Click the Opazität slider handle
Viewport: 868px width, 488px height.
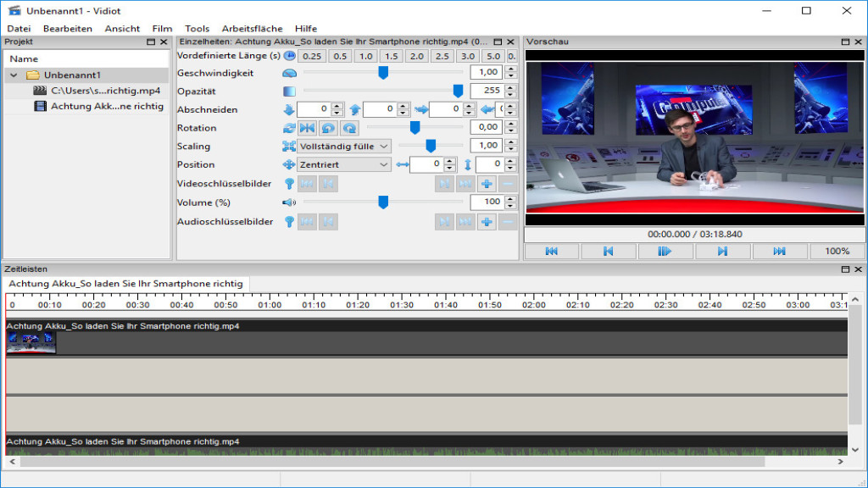[x=458, y=91]
